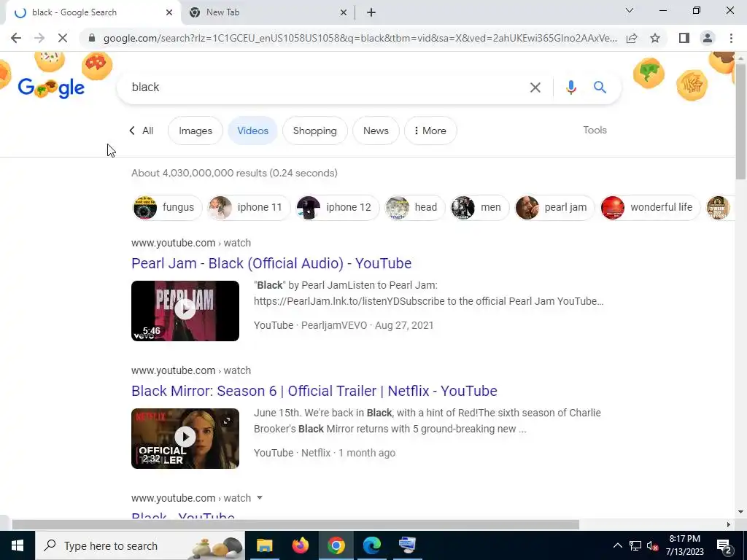Refine search with the 'iphone 12' chip
The width and height of the screenshot is (747, 560).
point(337,207)
